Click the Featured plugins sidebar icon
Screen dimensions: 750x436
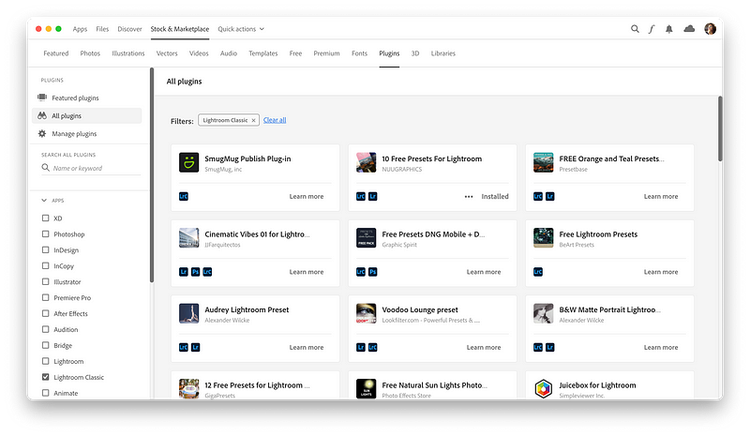point(42,98)
